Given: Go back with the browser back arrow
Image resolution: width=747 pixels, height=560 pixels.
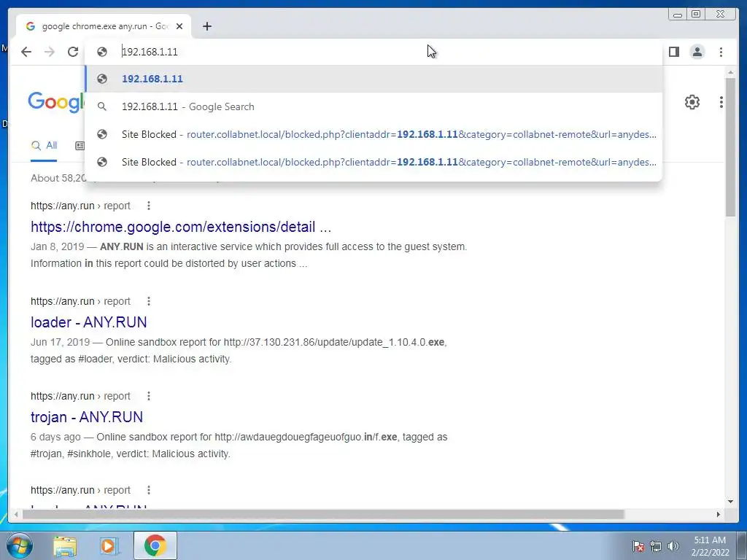Looking at the screenshot, I should coord(26,52).
